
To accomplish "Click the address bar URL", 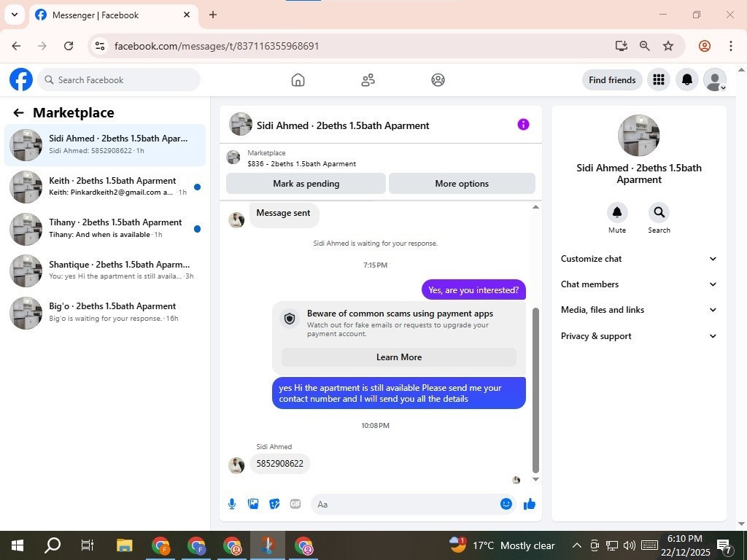I will tap(217, 46).
